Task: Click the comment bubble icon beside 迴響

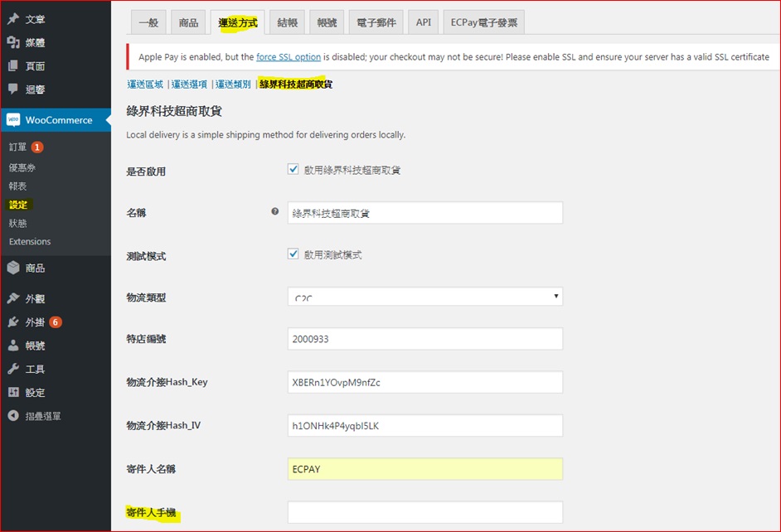Action: coord(13,89)
